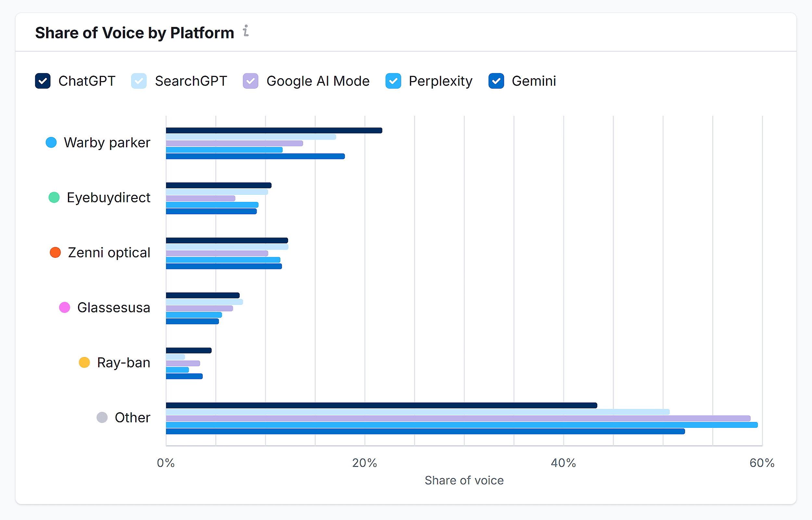Viewport: 812px width, 520px height.
Task: Click the orange Zenni optical dot
Action: click(56, 253)
